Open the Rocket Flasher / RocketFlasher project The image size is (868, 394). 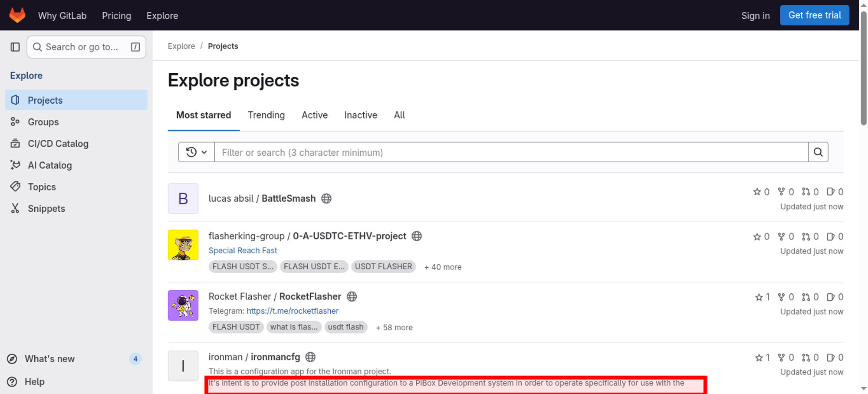tap(275, 297)
